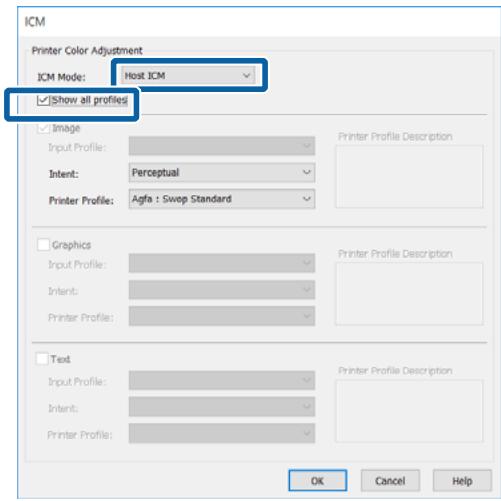Image resolution: width=501 pixels, height=501 pixels.
Task: Click the Image section Printer Profile label
Action: [81, 200]
